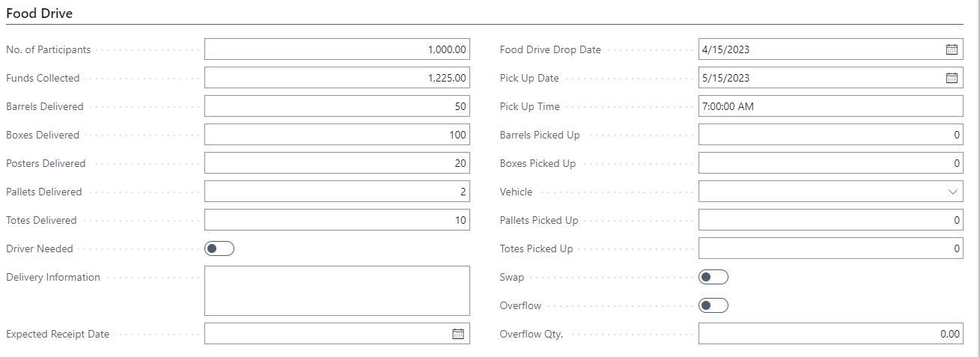Select the Totes Picked Up field

830,248
